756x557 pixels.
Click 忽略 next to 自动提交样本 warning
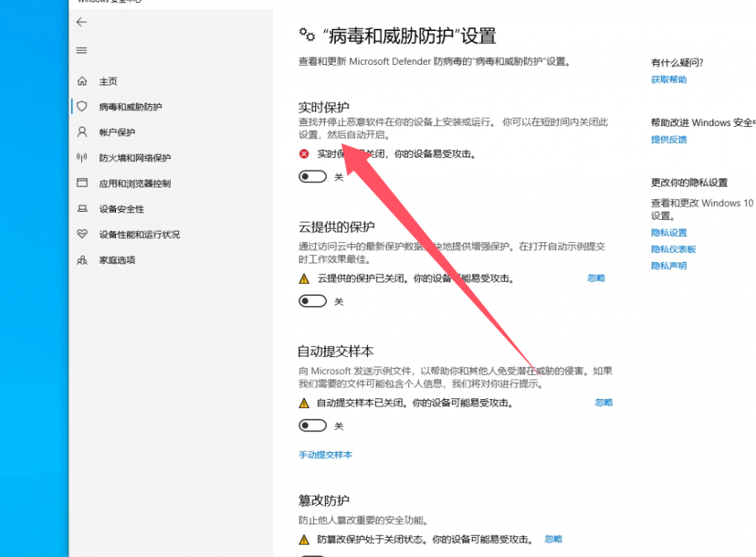(603, 403)
